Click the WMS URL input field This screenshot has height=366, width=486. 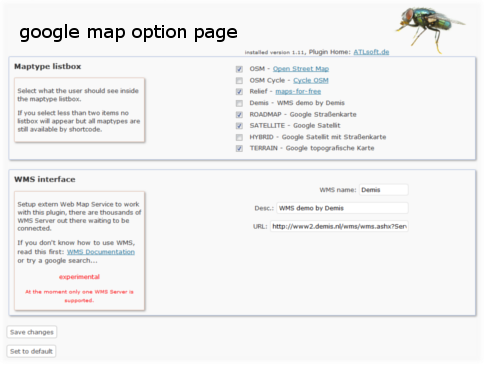tap(339, 226)
